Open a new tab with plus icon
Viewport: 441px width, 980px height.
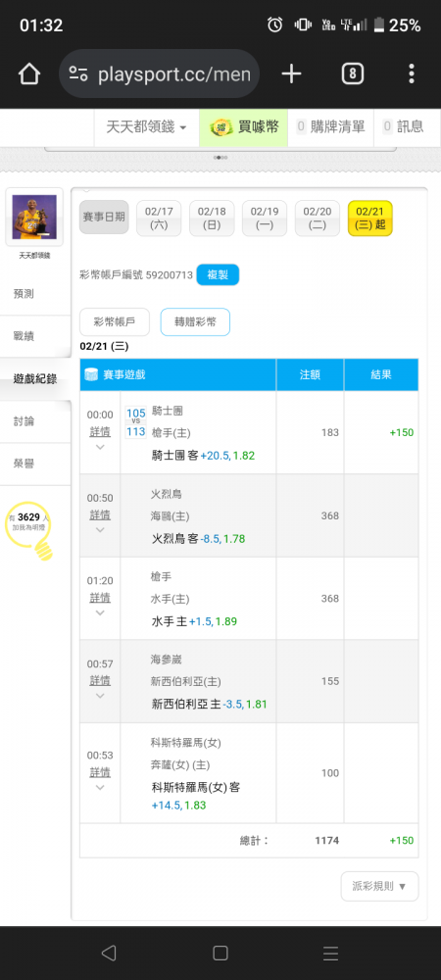(291, 74)
